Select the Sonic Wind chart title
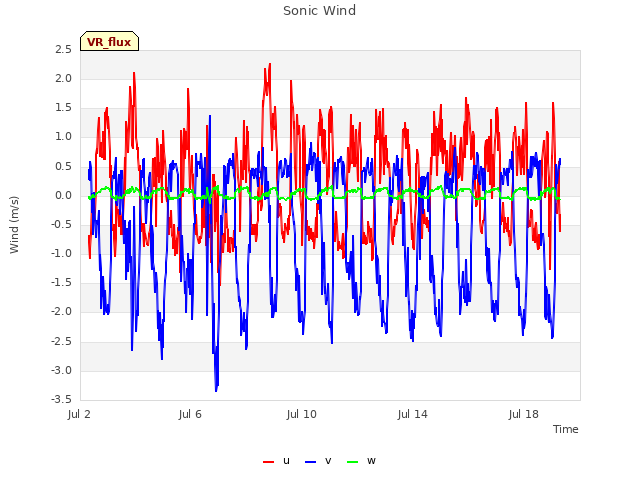 320,11
